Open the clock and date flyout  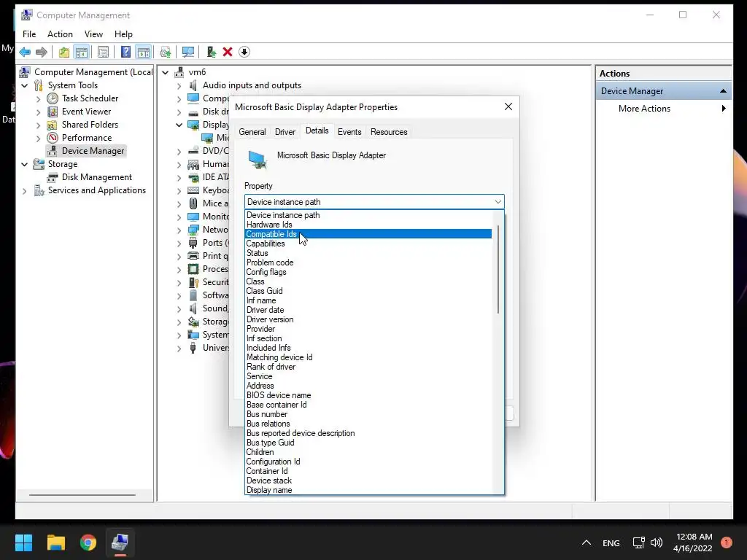pos(693,542)
